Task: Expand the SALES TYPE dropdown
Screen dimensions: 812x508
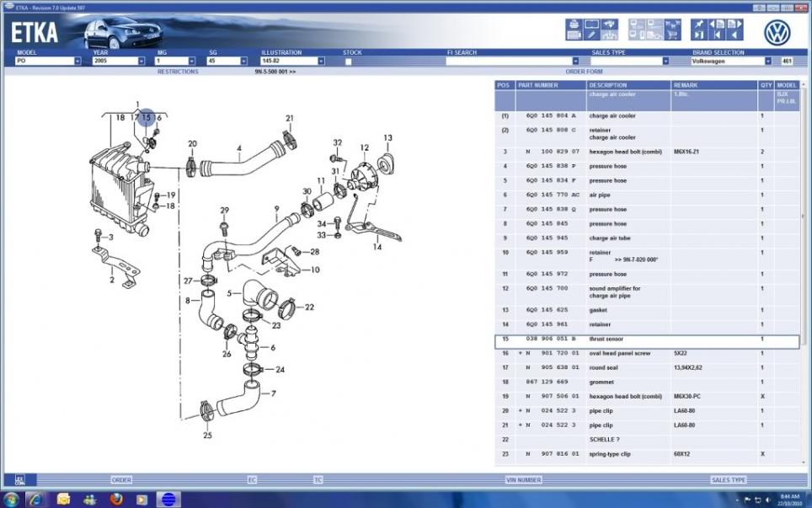Action: coord(665,61)
